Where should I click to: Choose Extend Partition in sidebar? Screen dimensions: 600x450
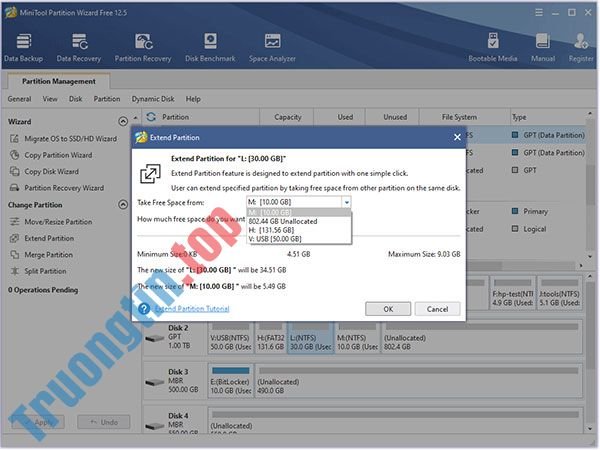49,238
